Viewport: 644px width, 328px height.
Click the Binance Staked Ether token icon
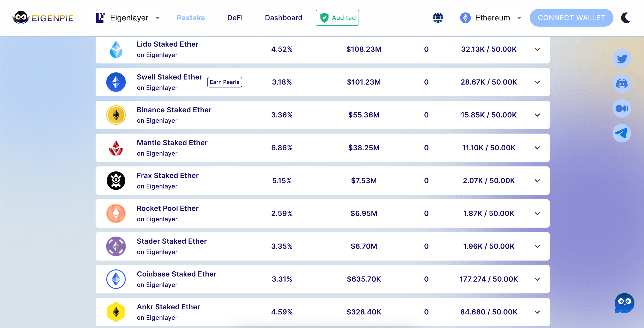pos(116,115)
